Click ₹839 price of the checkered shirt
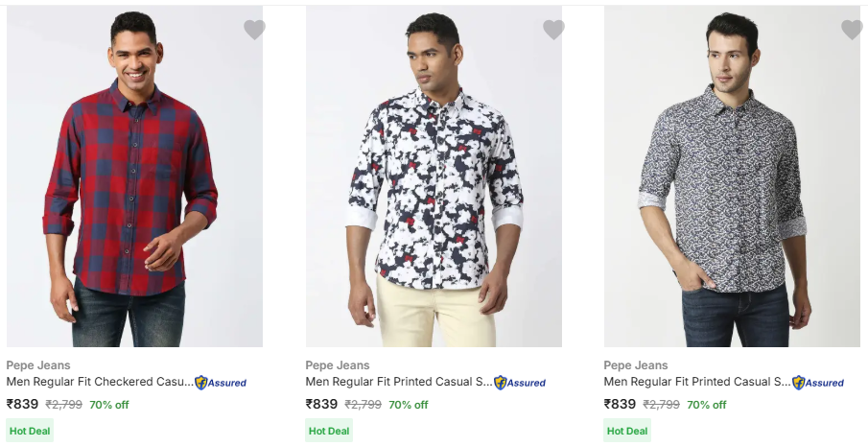The width and height of the screenshot is (868, 446). [x=23, y=404]
